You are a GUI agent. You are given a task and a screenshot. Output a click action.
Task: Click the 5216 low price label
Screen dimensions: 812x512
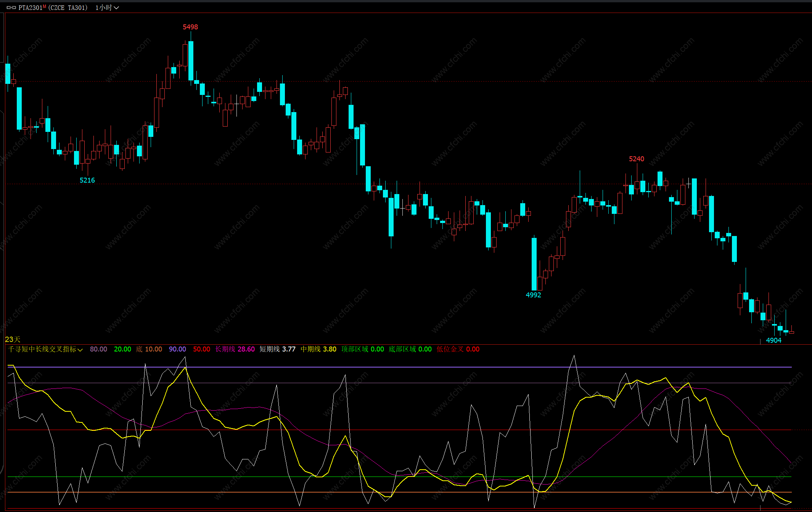tap(87, 180)
